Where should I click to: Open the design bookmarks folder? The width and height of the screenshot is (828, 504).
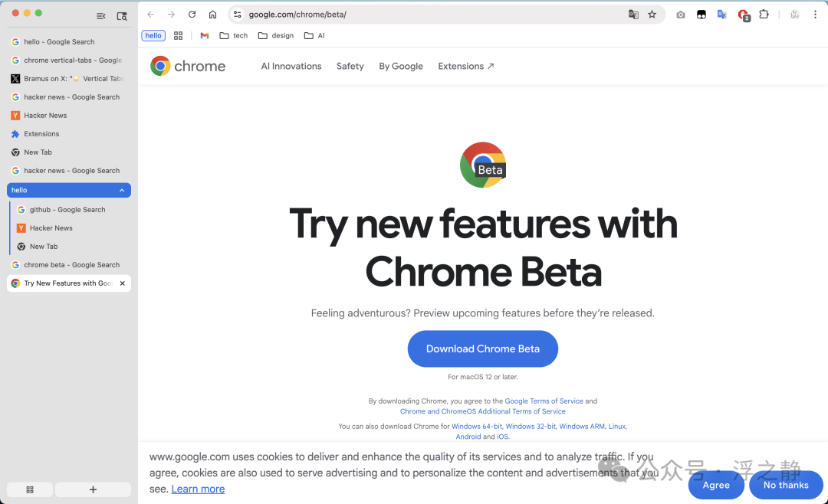[x=275, y=35]
